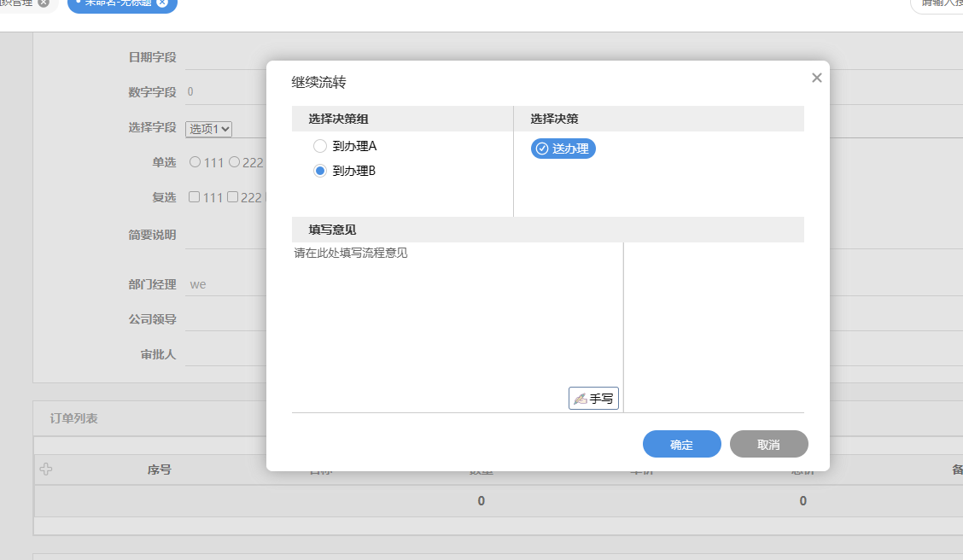Choose 单选 radio option 111
This screenshot has width=963, height=560.
(196, 161)
